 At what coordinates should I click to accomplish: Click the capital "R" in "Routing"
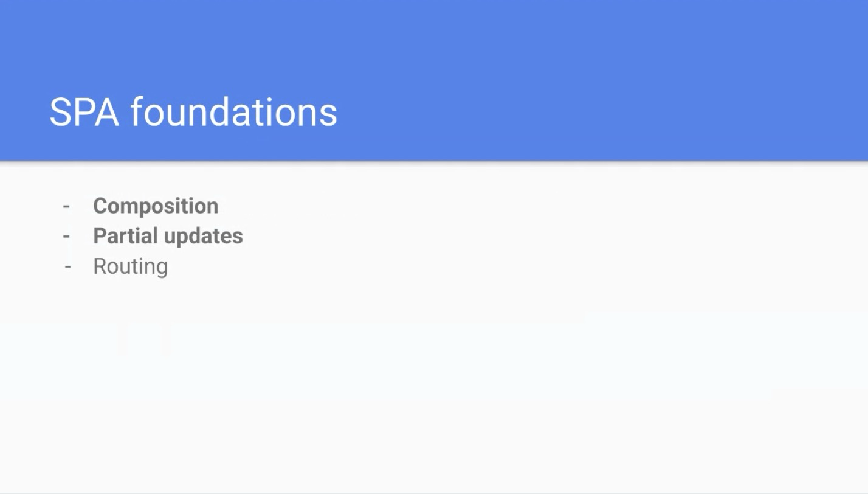[x=99, y=266]
